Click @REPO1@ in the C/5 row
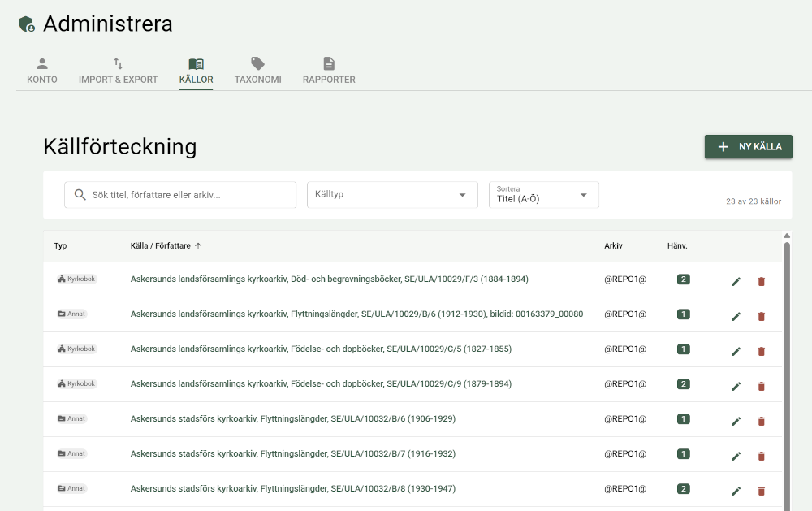Screen dimensions: 812x511 (625, 349)
